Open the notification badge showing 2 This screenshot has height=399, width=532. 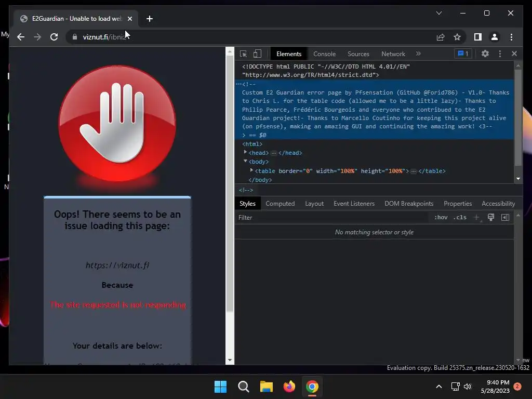[x=517, y=387]
